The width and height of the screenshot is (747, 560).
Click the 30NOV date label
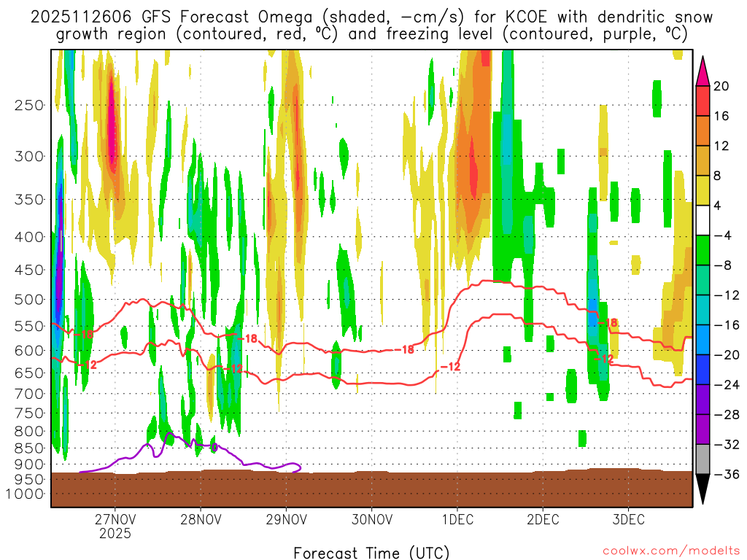[371, 519]
